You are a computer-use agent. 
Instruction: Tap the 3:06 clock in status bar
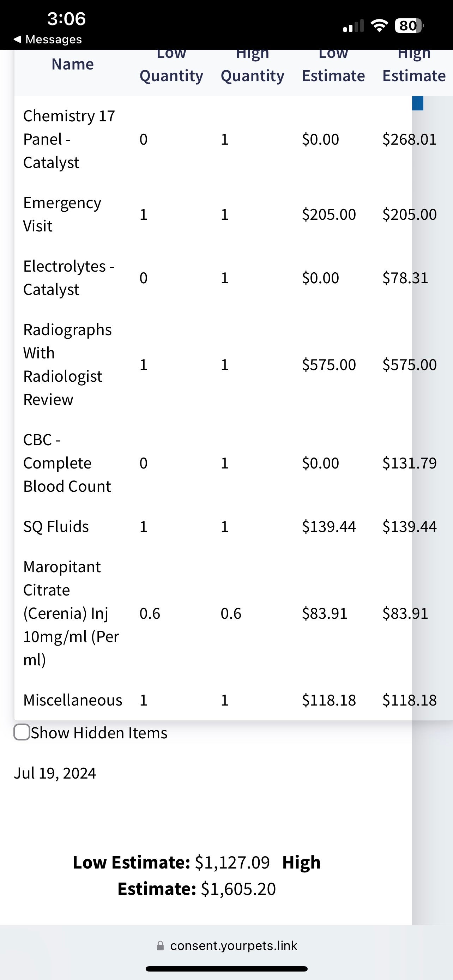coord(67,19)
